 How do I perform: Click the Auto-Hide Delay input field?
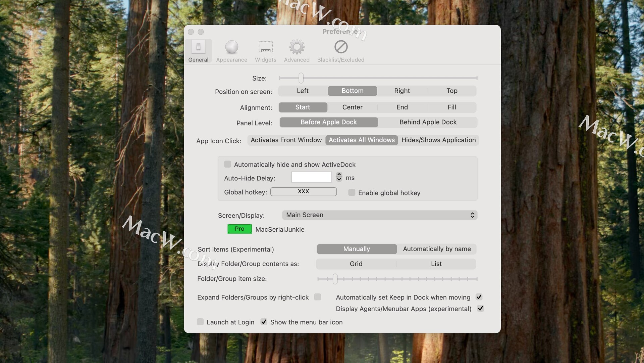point(311,177)
